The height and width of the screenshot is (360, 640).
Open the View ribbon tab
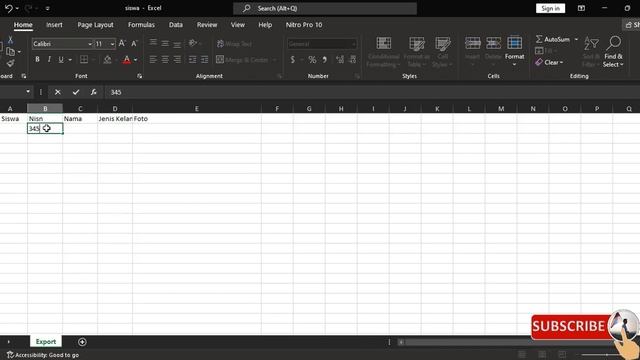click(x=238, y=25)
